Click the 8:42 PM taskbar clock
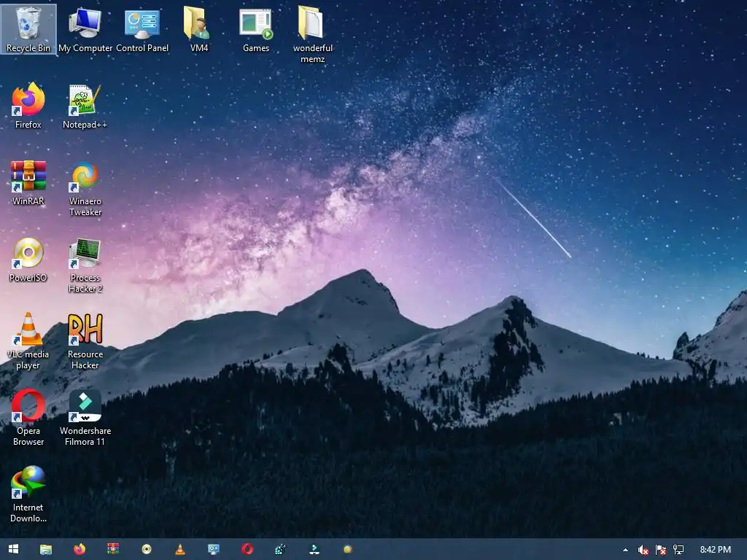 coord(715,550)
